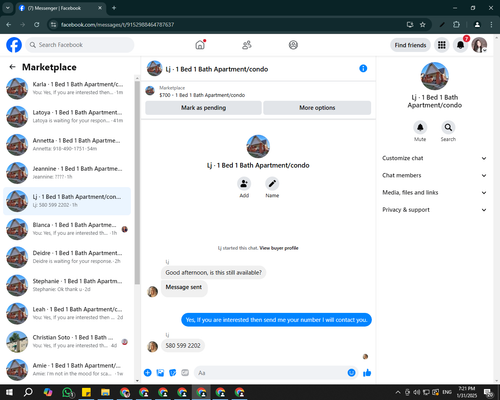
Task: Bookmark this tab with star icon
Action: point(423,25)
